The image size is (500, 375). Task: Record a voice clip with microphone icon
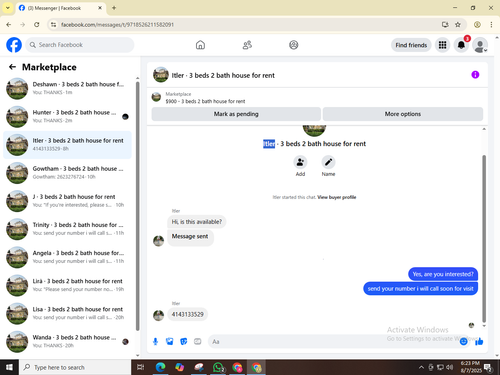click(155, 341)
